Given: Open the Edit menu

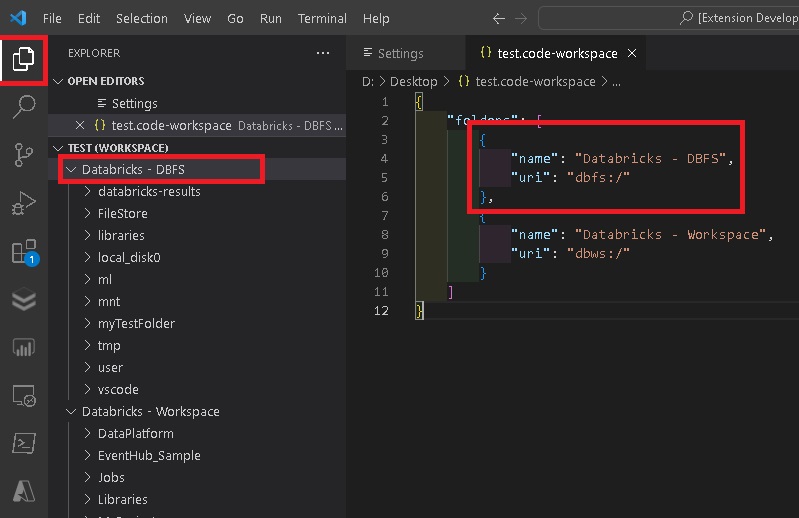Looking at the screenshot, I should [x=89, y=18].
